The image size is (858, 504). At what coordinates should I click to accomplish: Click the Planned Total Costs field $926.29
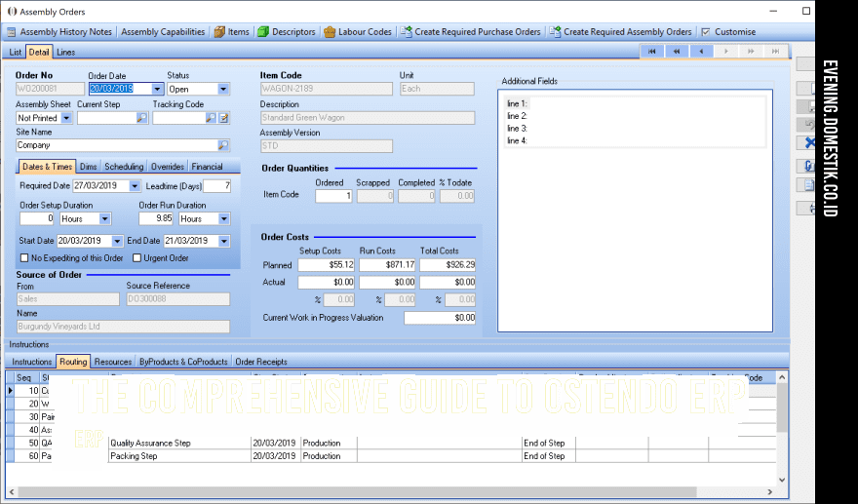(448, 265)
